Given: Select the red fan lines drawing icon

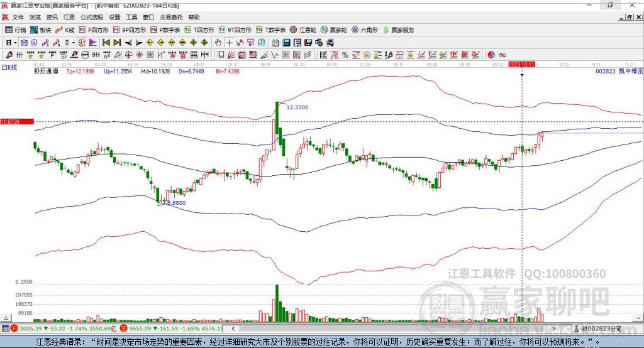Looking at the screenshot, I should click(231, 55).
